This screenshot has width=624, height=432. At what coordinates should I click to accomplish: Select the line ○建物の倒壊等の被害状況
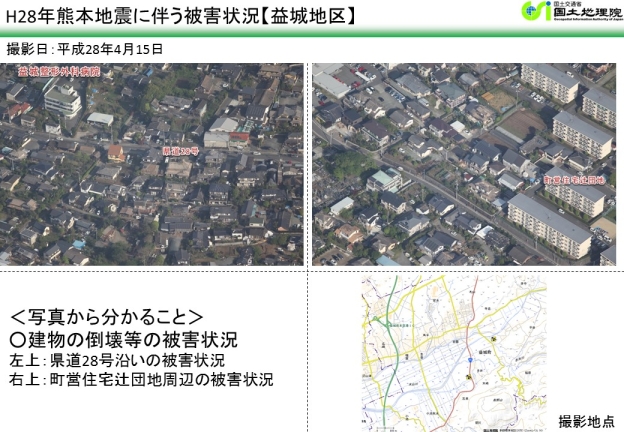[x=123, y=339]
